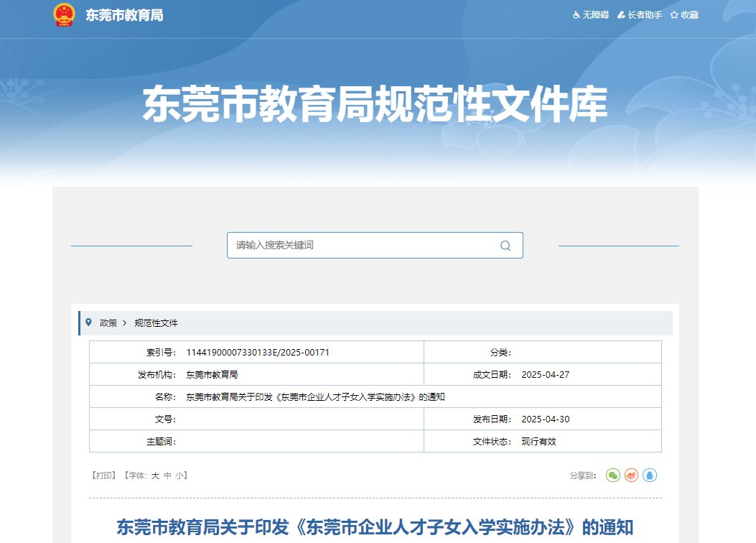The image size is (756, 543).
Task: Click the 文号 label
Action: click(x=165, y=419)
